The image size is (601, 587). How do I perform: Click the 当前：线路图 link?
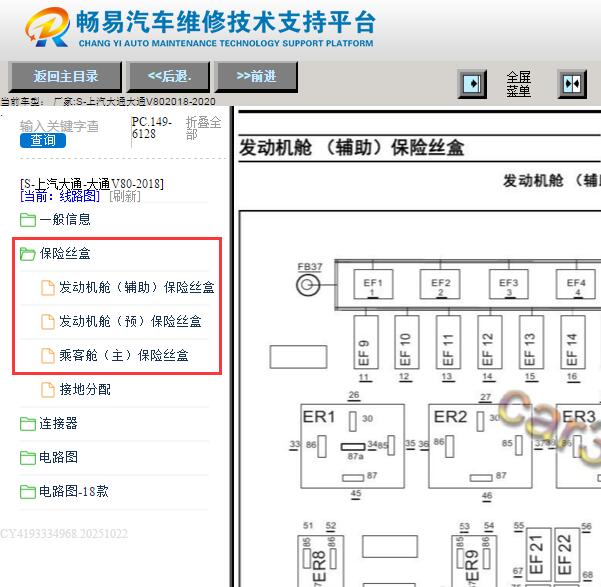60,196
